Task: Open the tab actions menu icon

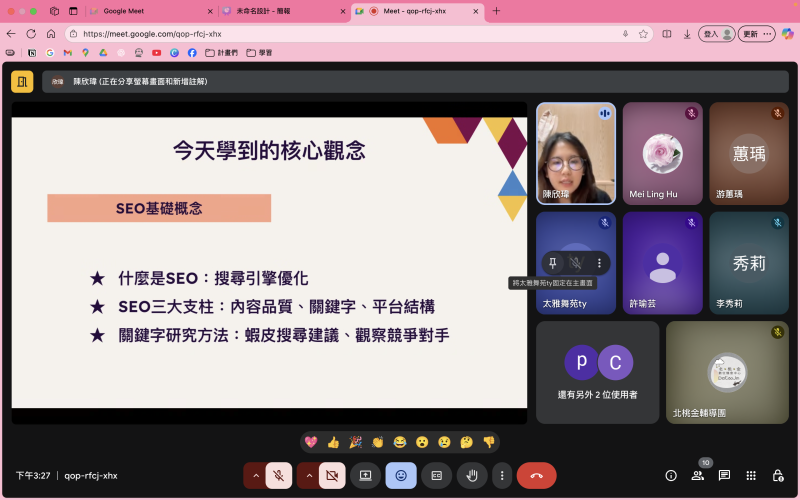Action: [x=73, y=11]
